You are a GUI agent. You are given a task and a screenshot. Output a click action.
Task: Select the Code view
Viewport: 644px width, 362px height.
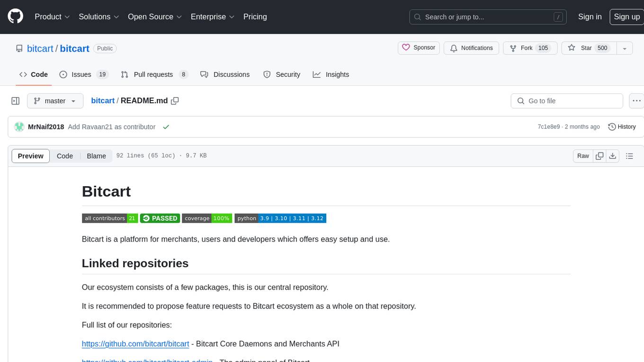point(65,156)
